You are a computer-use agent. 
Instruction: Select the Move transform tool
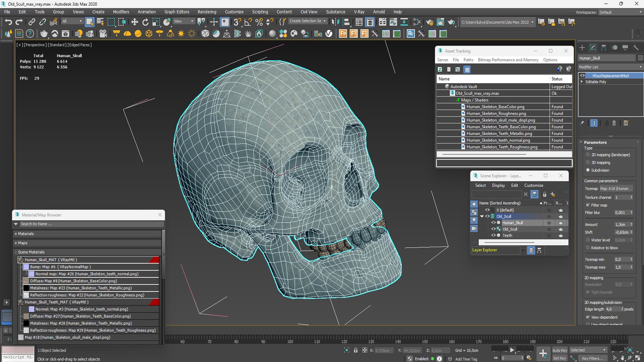point(135,22)
